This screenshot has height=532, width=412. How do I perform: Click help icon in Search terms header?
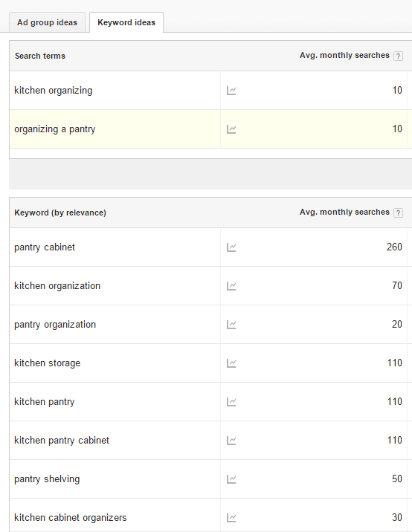tap(398, 56)
